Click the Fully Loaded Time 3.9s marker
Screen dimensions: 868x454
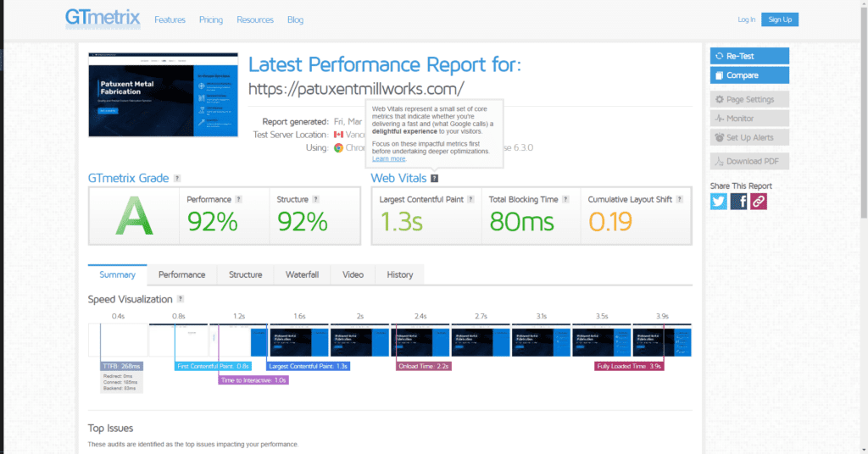click(629, 366)
